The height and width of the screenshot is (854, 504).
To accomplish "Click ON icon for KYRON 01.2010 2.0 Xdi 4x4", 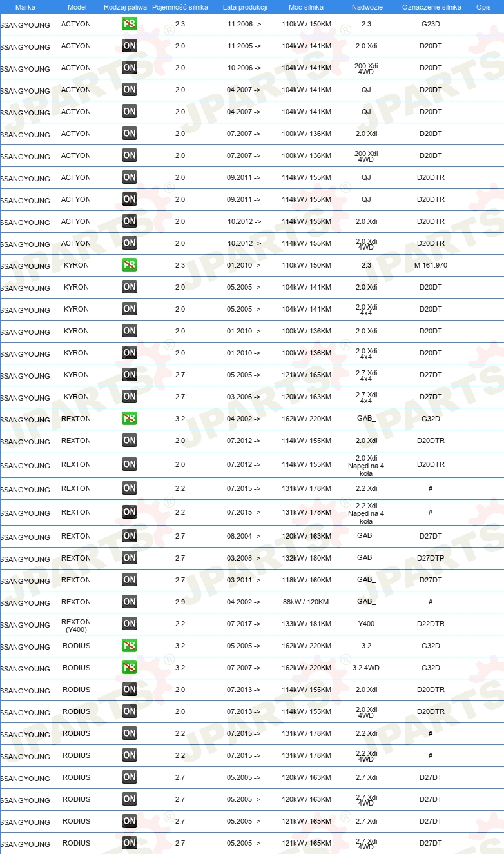I will click(x=130, y=353).
